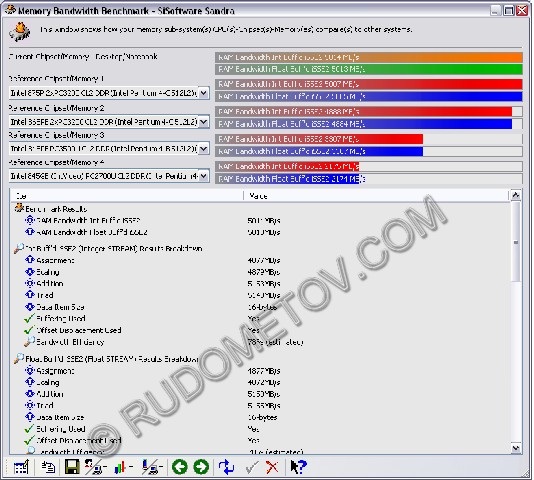This screenshot has width=534, height=480.
Task: Select the Intel 875P combo box for Reference 1
Action: pyautogui.click(x=109, y=93)
